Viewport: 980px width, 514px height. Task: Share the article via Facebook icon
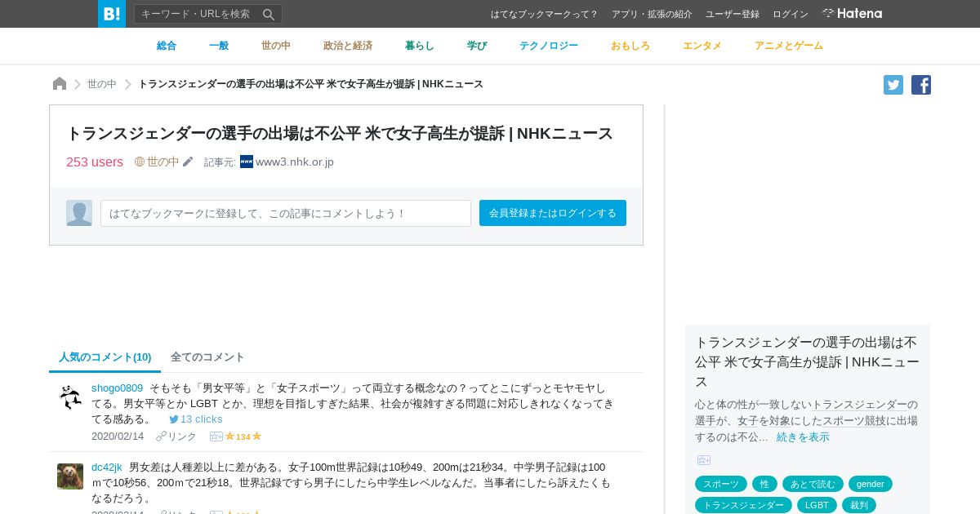921,85
